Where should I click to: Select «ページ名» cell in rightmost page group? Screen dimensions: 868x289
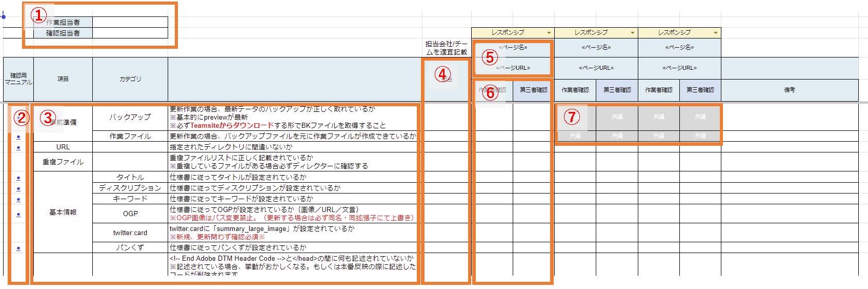click(679, 47)
